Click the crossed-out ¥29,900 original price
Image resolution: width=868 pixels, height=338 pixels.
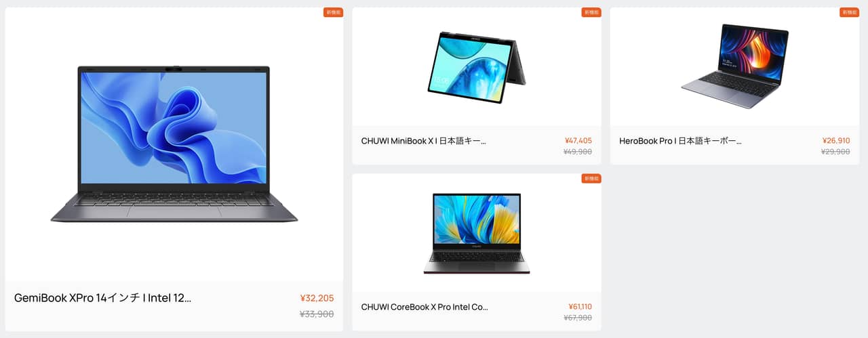pos(835,152)
